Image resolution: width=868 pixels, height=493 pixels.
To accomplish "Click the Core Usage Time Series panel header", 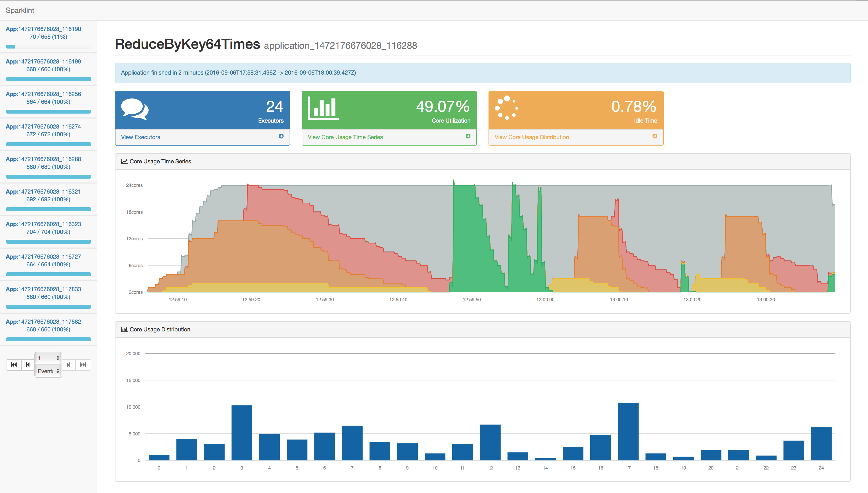I will click(160, 162).
